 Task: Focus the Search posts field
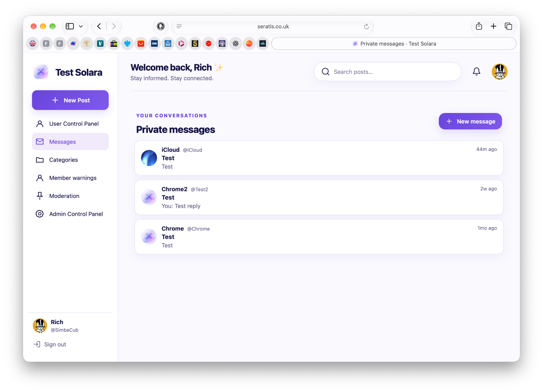tap(387, 72)
